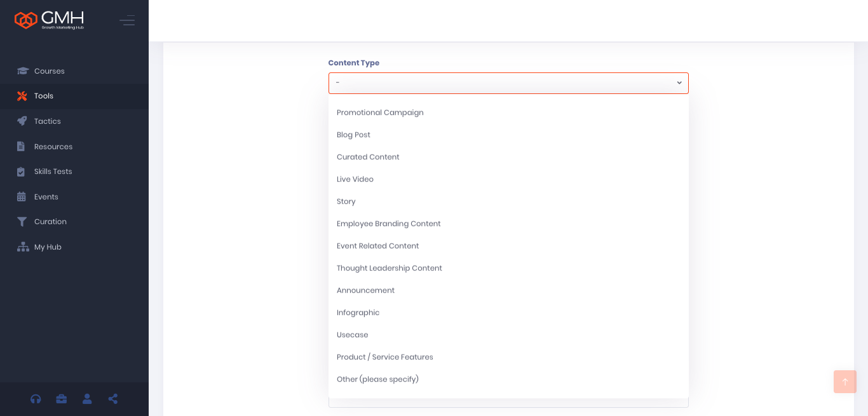
Task: Choose Product / Service Features
Action: point(508,357)
